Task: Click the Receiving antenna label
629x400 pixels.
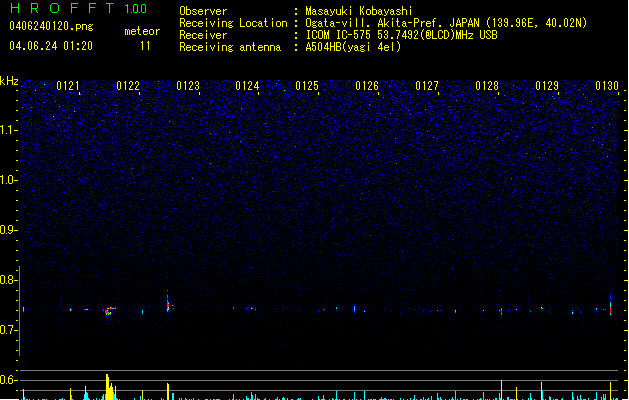Action: coord(230,47)
